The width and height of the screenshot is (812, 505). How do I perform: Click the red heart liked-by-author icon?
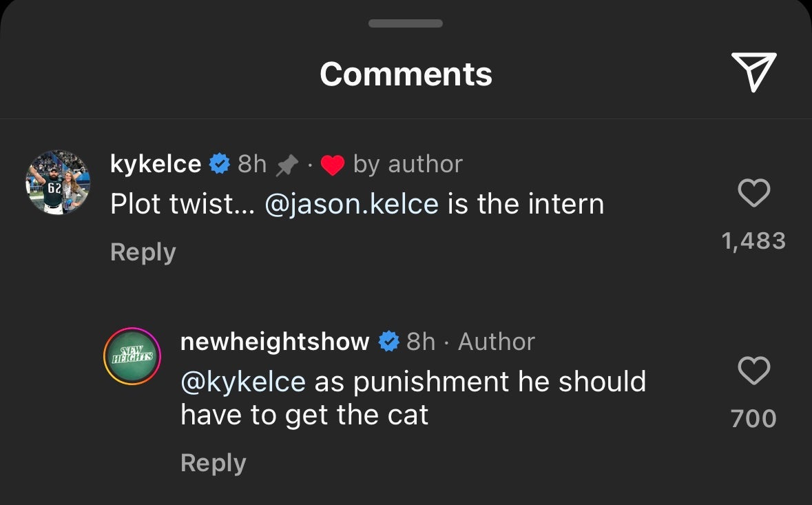(333, 164)
